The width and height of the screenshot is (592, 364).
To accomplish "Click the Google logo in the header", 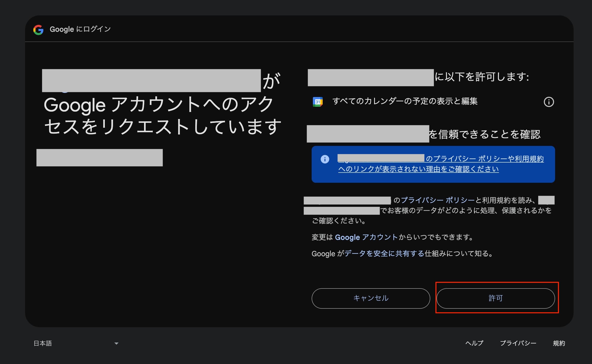I will [38, 30].
